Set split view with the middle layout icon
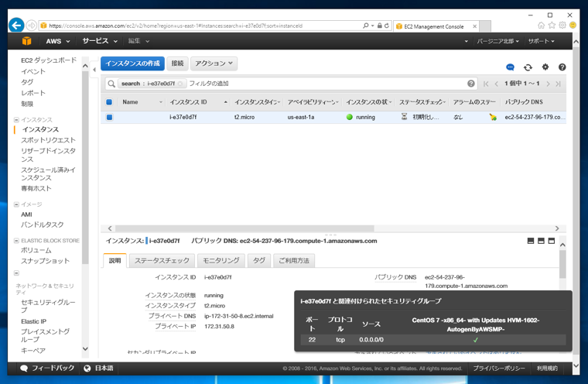Image resolution: width=588 pixels, height=384 pixels. (x=541, y=241)
